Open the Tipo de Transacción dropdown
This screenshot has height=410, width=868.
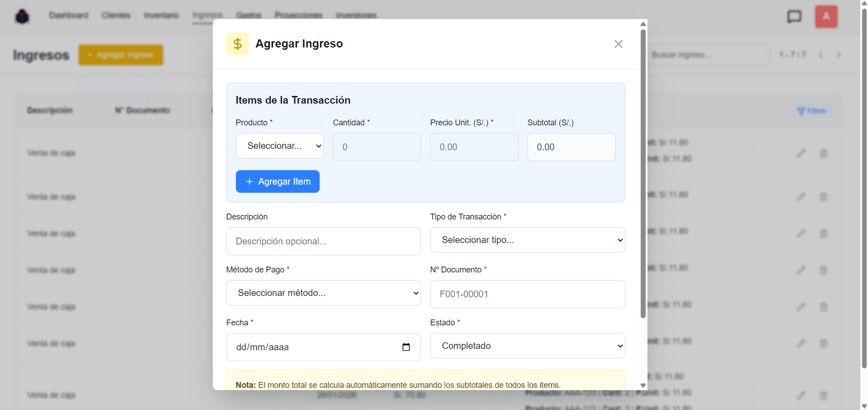[x=528, y=240]
